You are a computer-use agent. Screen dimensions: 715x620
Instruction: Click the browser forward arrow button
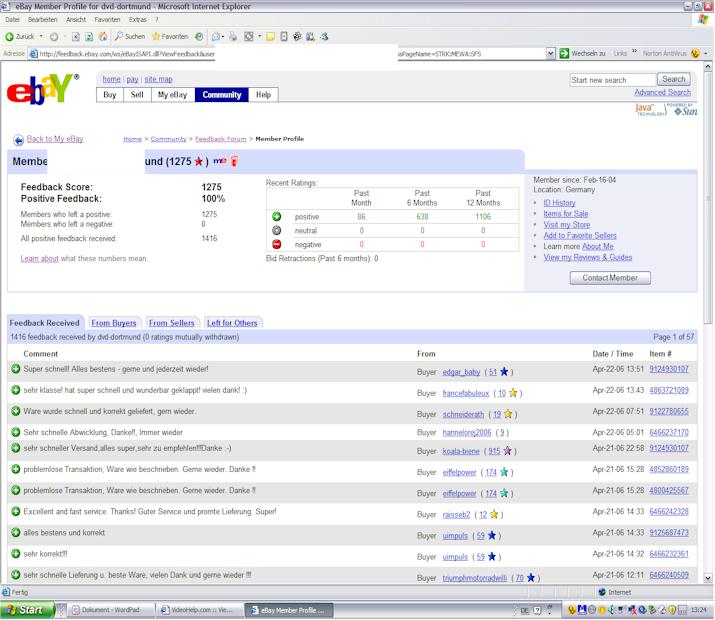point(54,37)
